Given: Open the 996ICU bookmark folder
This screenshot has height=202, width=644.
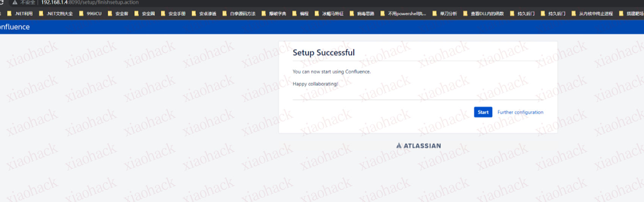Looking at the screenshot, I should [90, 14].
